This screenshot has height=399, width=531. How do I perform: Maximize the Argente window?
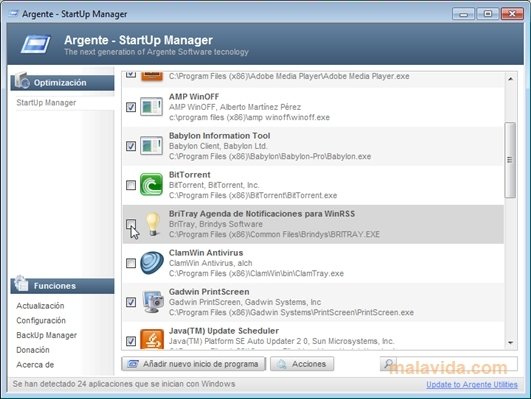coord(488,14)
